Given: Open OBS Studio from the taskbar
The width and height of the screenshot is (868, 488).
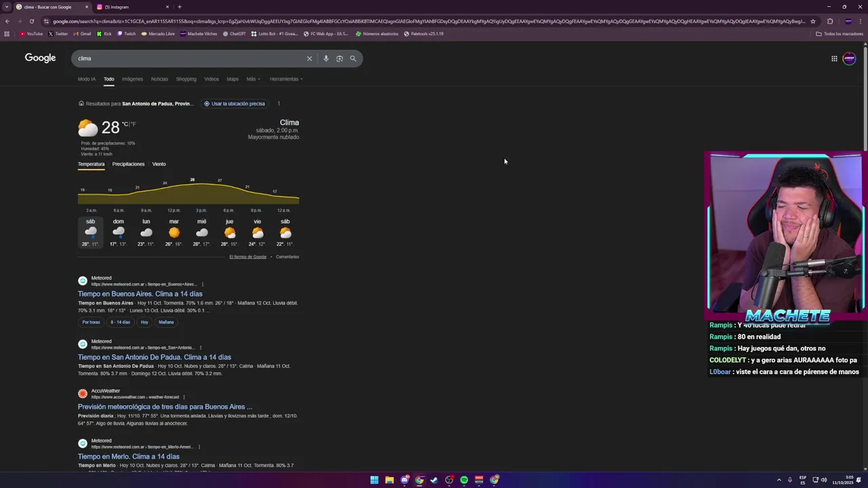Looking at the screenshot, I should (449, 480).
